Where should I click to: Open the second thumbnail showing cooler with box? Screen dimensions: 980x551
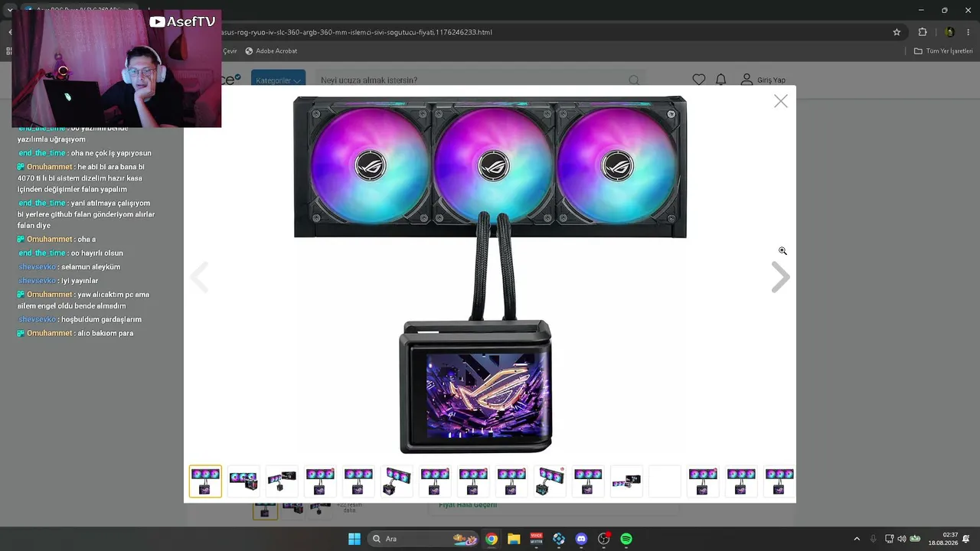(243, 481)
